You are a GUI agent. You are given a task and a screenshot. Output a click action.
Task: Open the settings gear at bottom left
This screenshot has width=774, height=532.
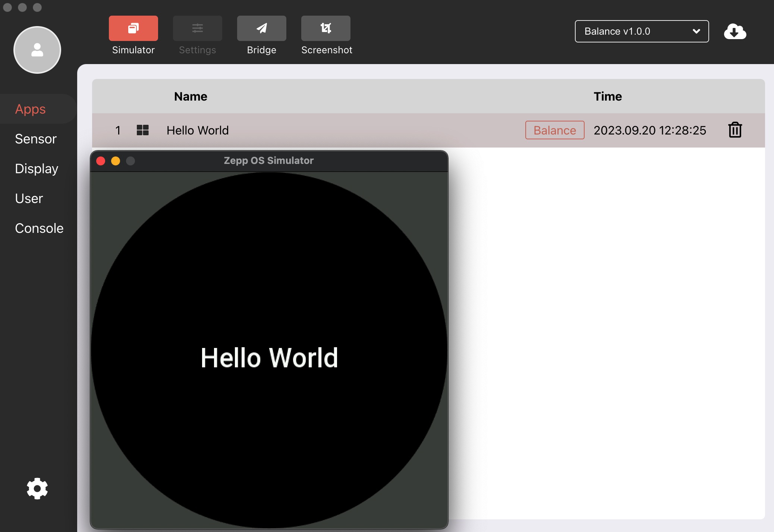click(37, 488)
